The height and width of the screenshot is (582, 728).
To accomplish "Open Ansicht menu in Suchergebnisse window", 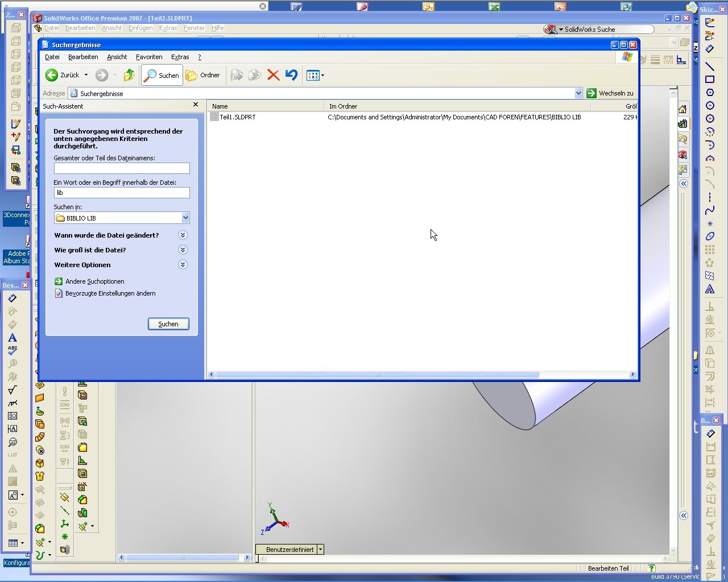I will 117,57.
